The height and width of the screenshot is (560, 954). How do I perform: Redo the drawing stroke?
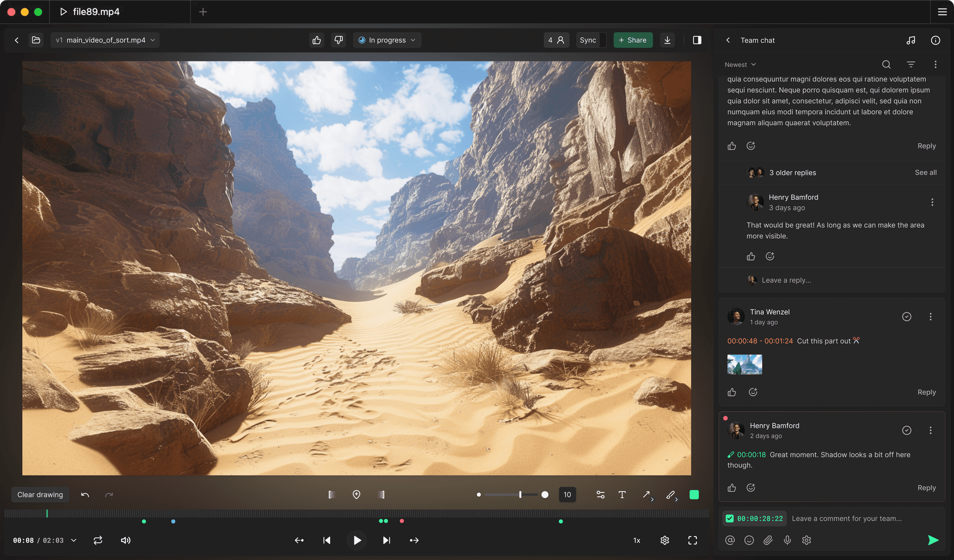[x=109, y=495]
